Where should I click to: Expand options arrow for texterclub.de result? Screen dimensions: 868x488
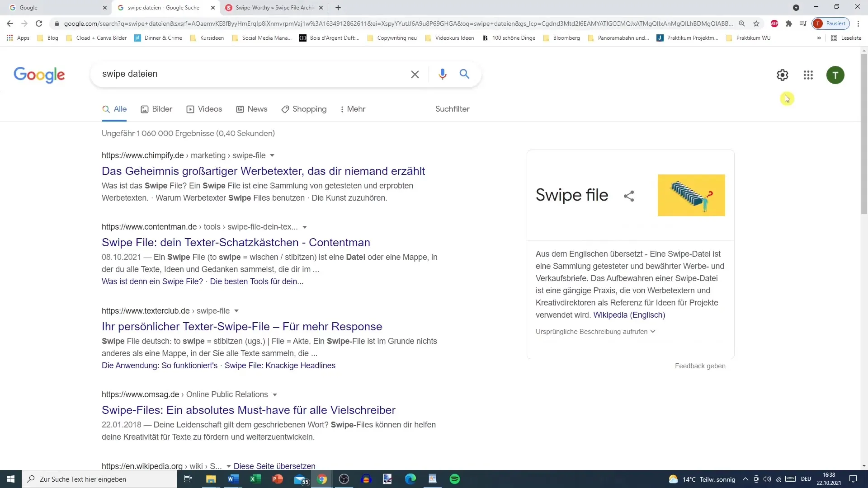236,311
